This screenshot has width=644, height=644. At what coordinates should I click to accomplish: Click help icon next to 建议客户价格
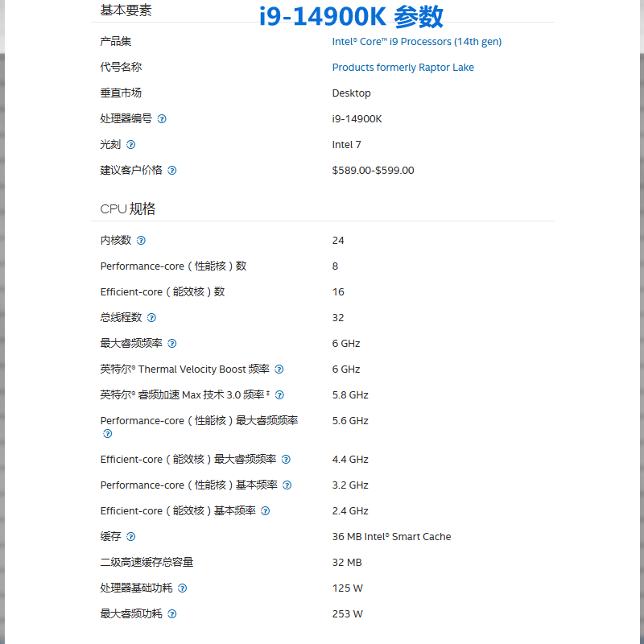click(x=172, y=171)
